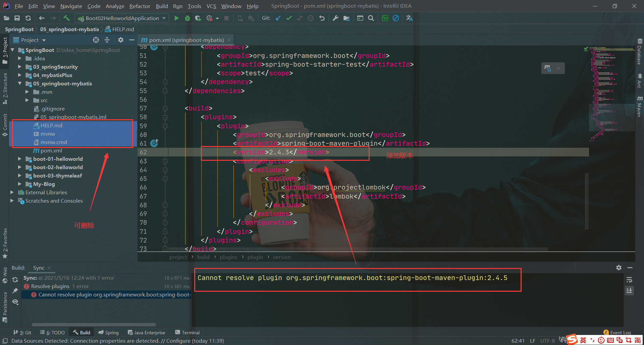This screenshot has height=345, width=644.
Task: Commit changes with the Git green checkmark
Action: [x=289, y=18]
